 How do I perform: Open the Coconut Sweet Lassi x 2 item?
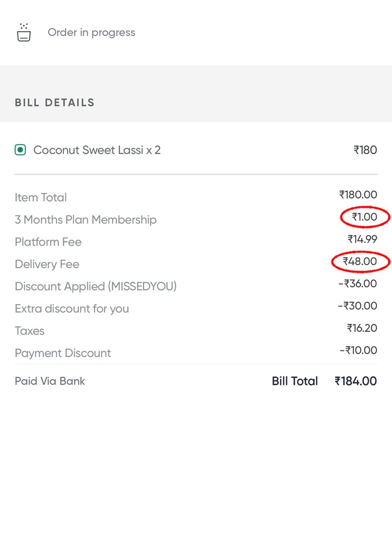[x=97, y=150]
